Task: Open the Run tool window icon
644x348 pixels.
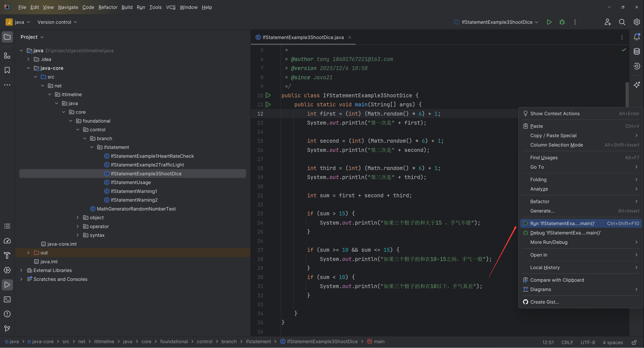Action: click(x=7, y=285)
